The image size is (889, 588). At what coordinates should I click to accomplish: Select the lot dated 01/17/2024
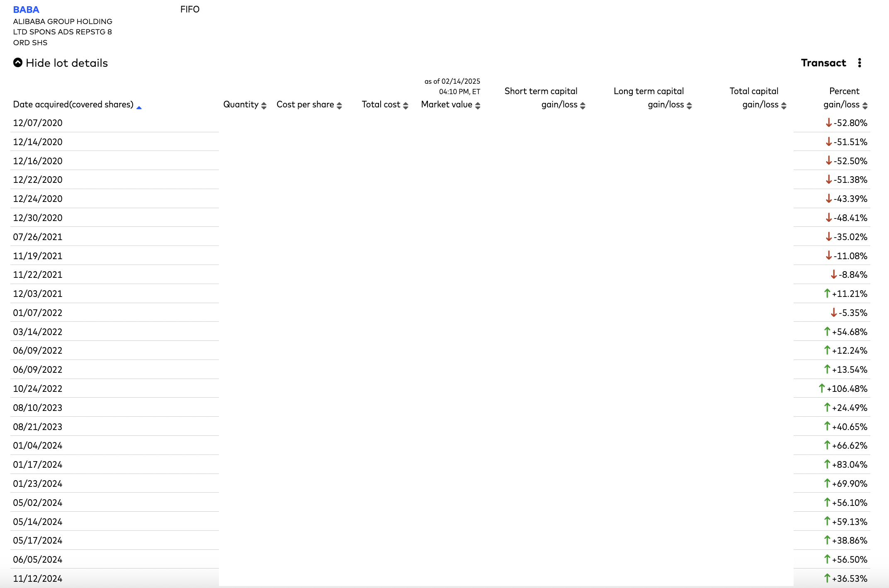[x=38, y=465]
